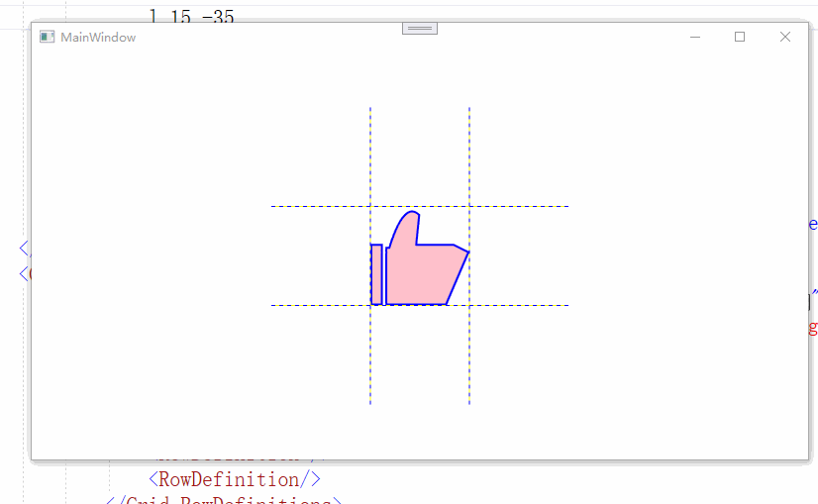Minimize the MainWindow window
This screenshot has width=818, height=504.
[x=695, y=37]
